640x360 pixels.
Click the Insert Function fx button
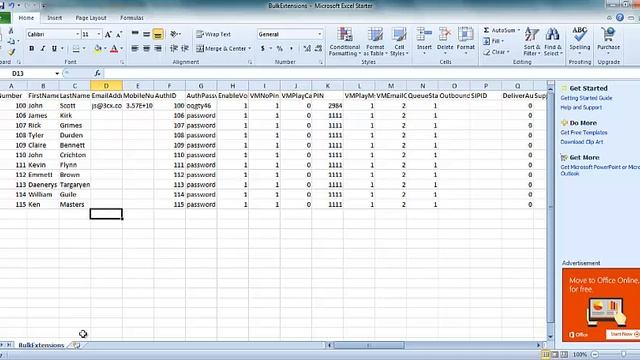[97, 73]
